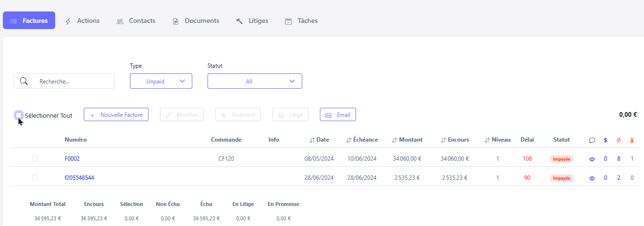Click the En Litige summary label
644x226 pixels.
coord(243,204)
